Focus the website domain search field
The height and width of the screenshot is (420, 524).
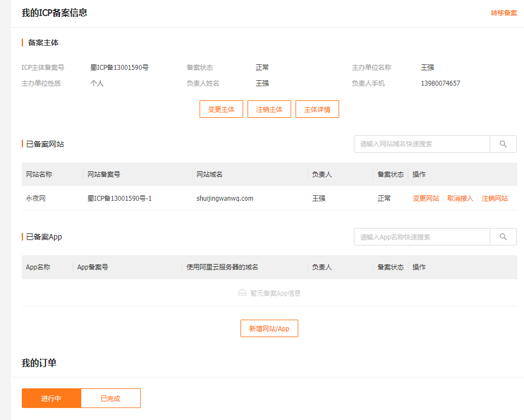point(421,144)
